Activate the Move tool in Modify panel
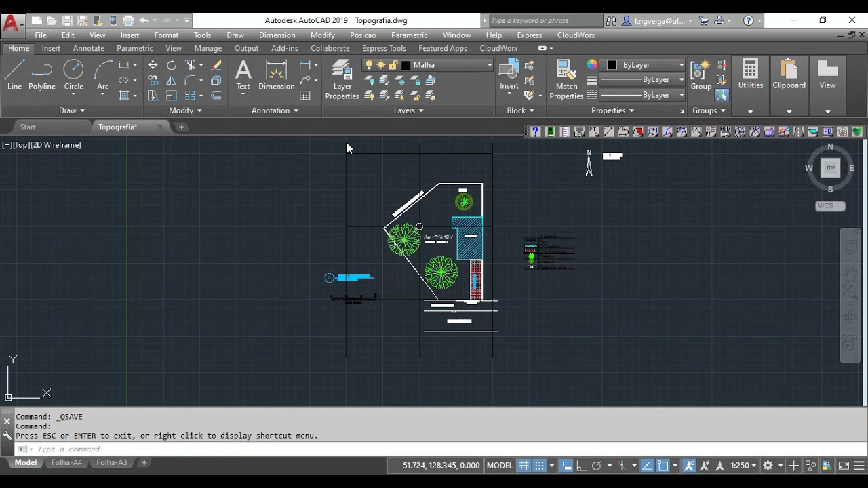 [153, 65]
